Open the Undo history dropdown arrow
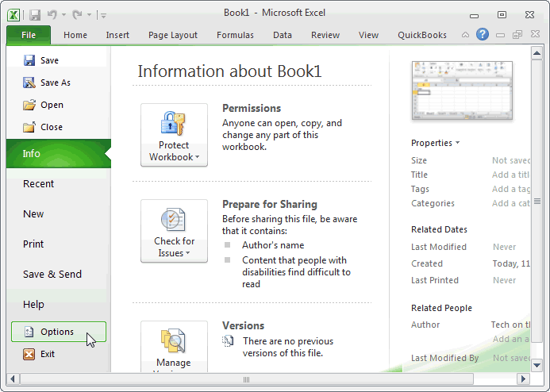 pos(63,15)
